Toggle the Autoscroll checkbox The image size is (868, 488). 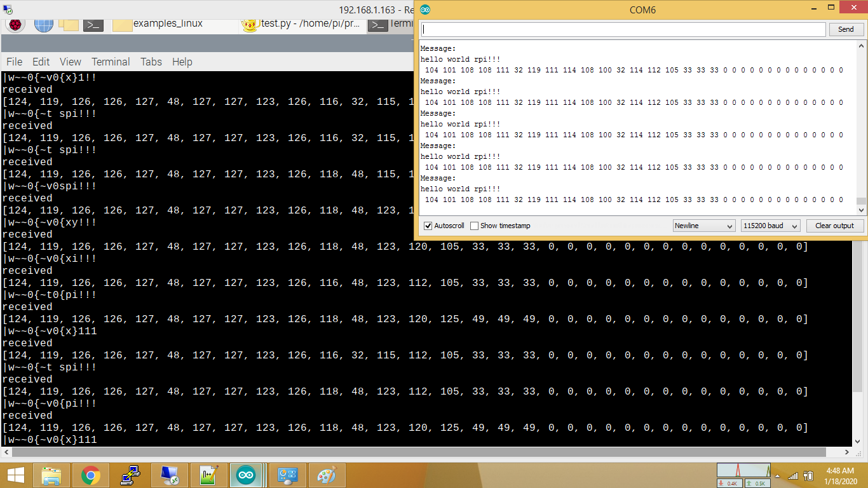pos(428,226)
